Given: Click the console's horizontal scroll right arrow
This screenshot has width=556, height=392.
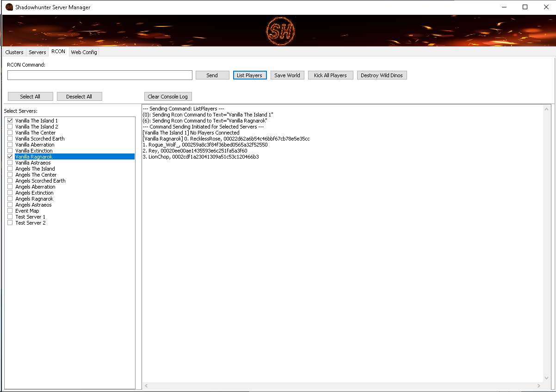Looking at the screenshot, I should (x=539, y=386).
